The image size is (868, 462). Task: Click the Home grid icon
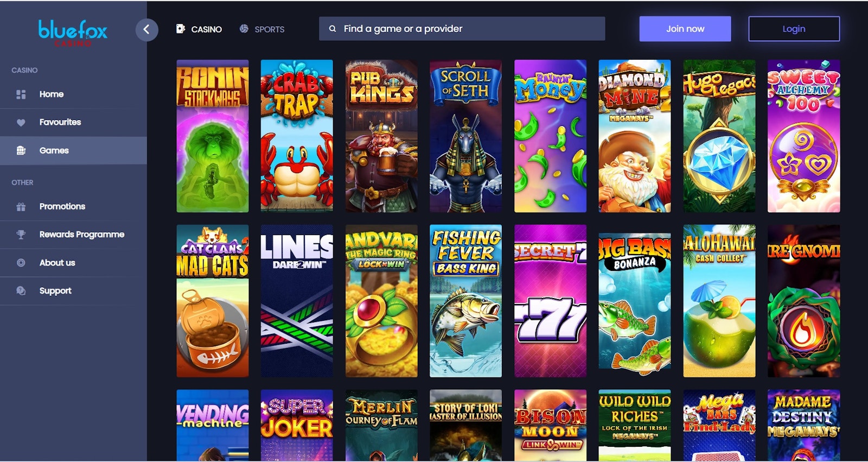click(21, 94)
